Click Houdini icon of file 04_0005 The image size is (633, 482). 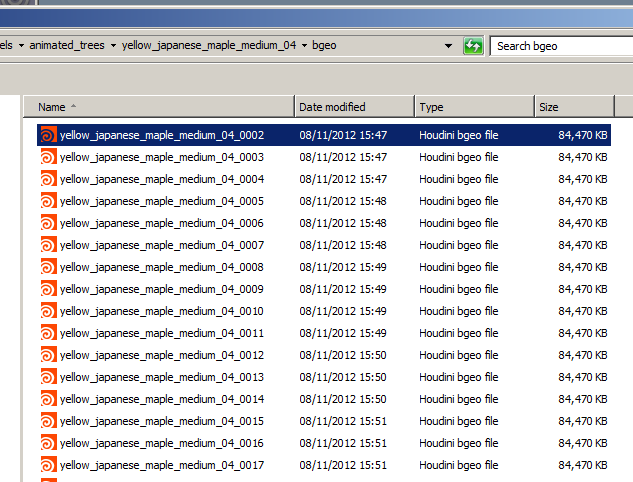tap(48, 201)
